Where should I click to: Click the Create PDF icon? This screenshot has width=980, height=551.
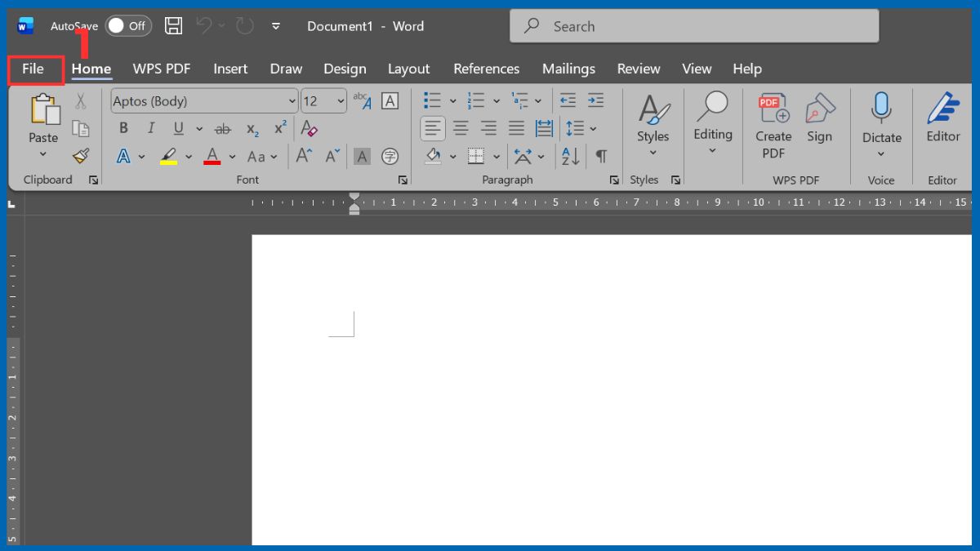(x=773, y=109)
